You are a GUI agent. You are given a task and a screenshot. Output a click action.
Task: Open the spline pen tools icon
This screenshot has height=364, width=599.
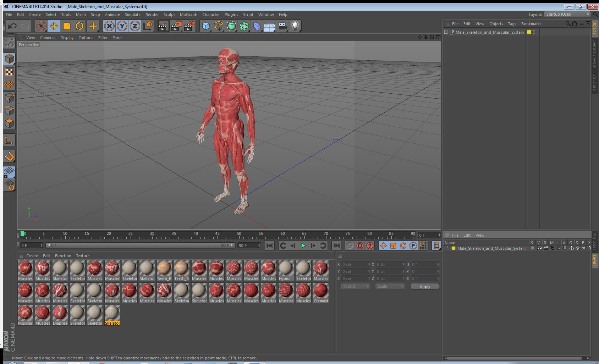[x=219, y=26]
